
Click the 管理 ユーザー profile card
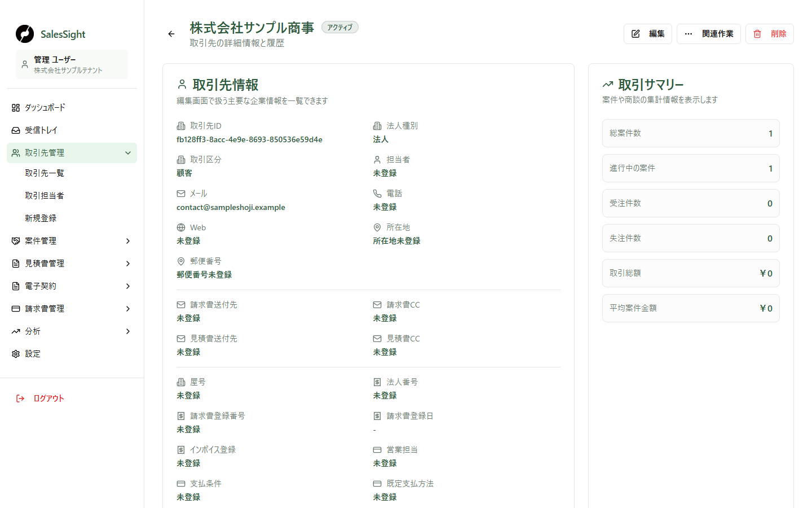[x=72, y=64]
